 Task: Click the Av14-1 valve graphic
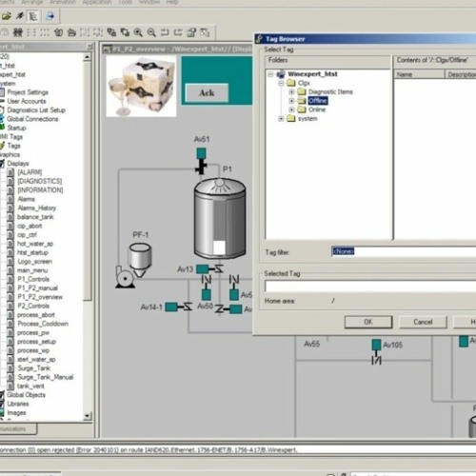point(179,307)
